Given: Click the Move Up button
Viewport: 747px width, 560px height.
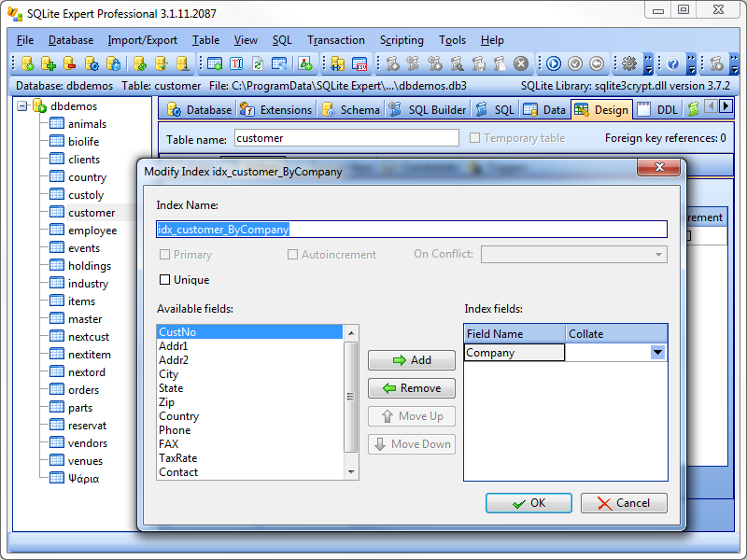Looking at the screenshot, I should point(412,416).
